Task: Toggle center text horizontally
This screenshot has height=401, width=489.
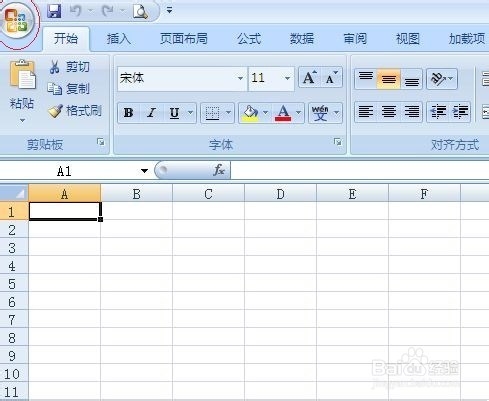Action: [x=388, y=112]
